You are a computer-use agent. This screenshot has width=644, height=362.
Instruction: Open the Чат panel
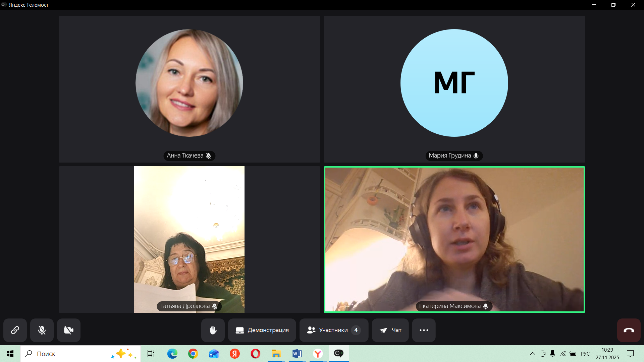pyautogui.click(x=390, y=330)
